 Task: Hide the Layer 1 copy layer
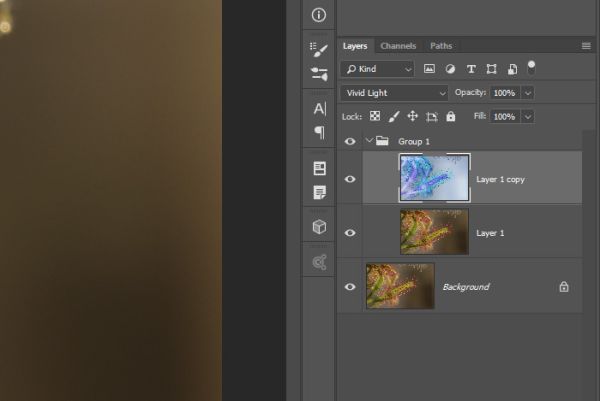350,179
